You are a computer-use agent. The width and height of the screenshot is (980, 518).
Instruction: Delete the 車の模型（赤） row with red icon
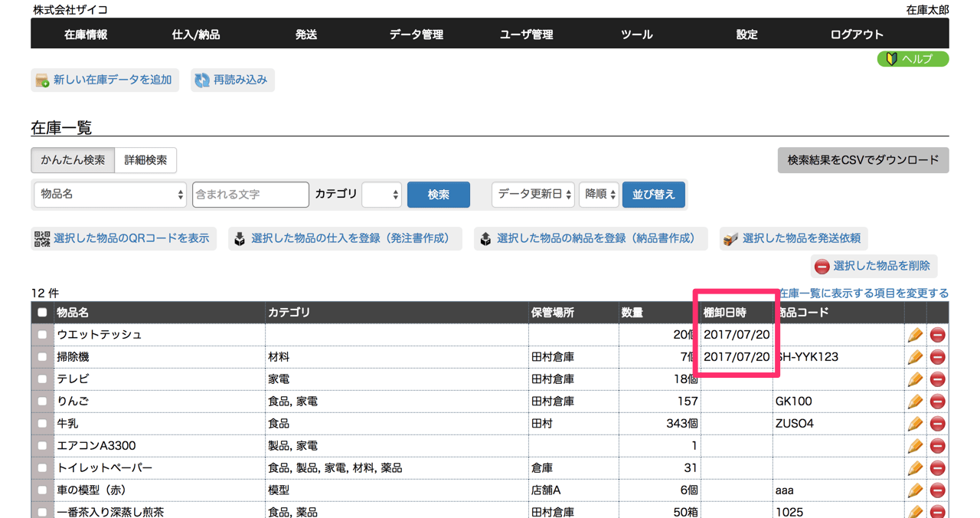(937, 490)
